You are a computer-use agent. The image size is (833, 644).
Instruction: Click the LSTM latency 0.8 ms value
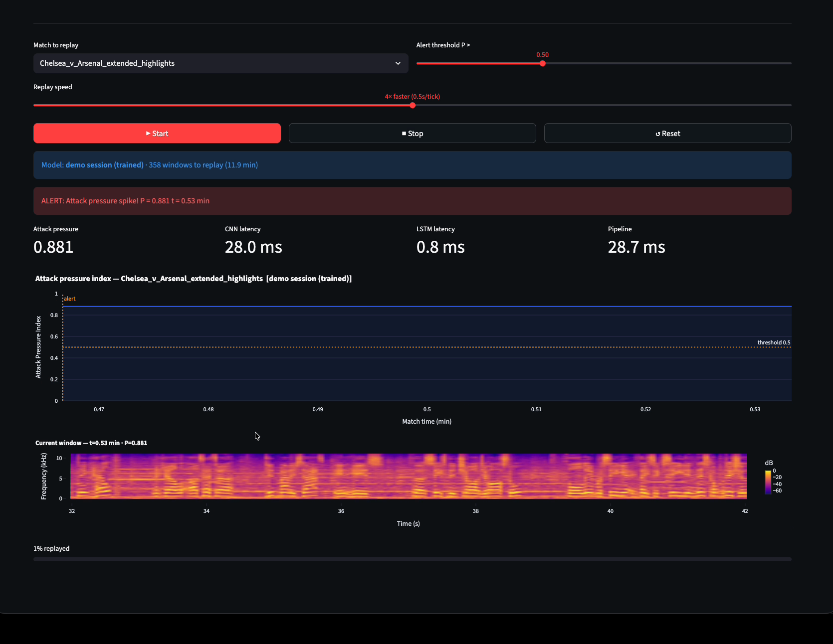[440, 247]
